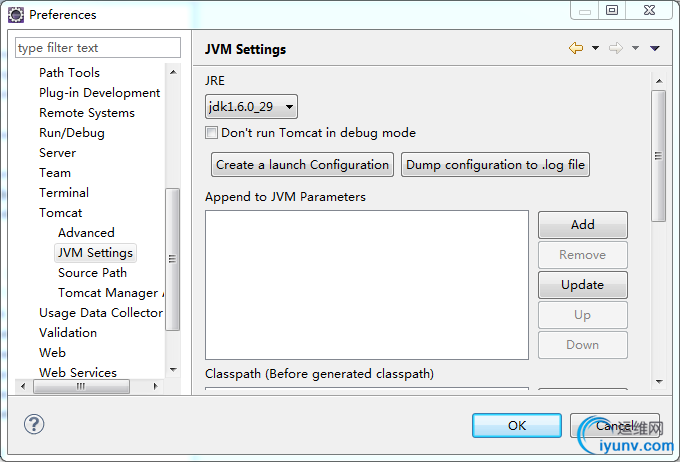The image size is (680, 462).
Task: Select Plug-in Development category
Action: click(x=99, y=93)
